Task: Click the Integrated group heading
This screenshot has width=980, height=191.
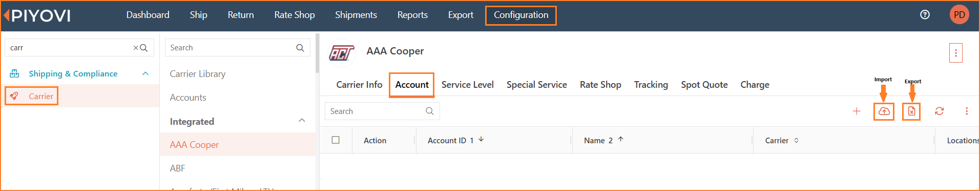Action: [192, 122]
